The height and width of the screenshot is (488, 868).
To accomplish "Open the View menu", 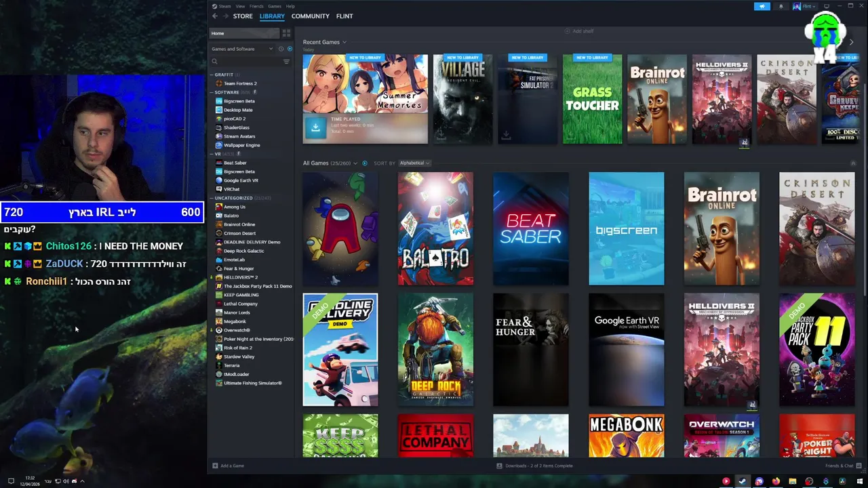I will pos(240,6).
